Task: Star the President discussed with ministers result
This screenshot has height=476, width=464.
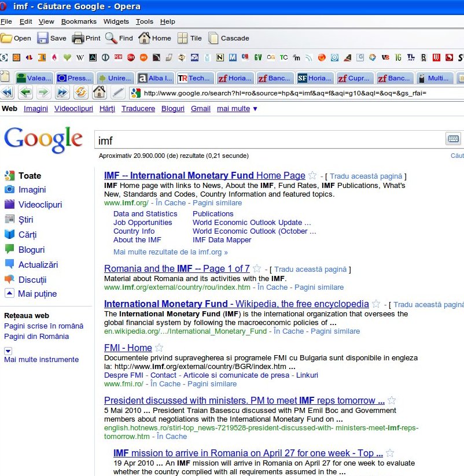Action: (392, 400)
